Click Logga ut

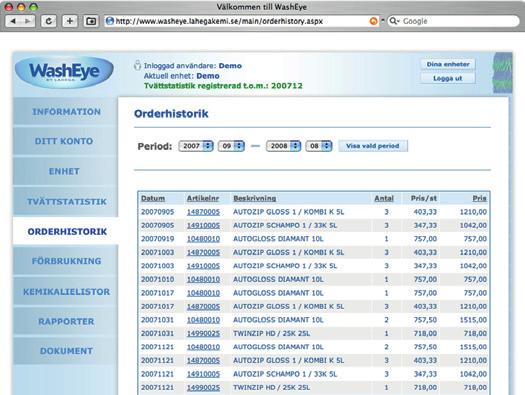(x=448, y=78)
